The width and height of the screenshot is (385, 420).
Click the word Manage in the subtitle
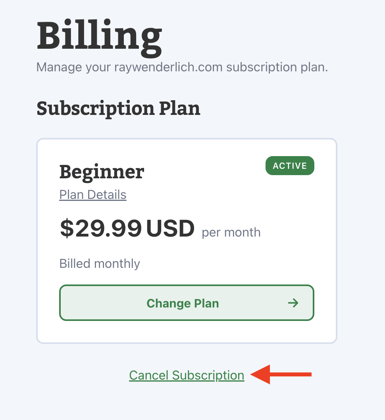click(59, 68)
